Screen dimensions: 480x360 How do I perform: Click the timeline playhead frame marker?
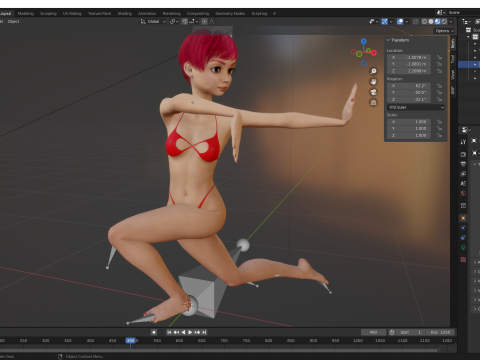[x=130, y=341]
